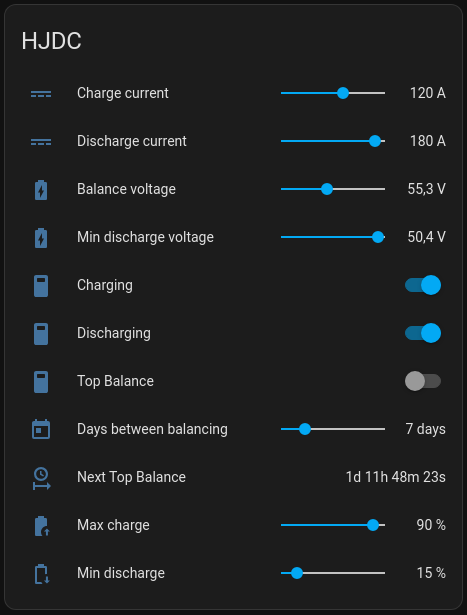Turn off the Charging switch

pos(423,285)
